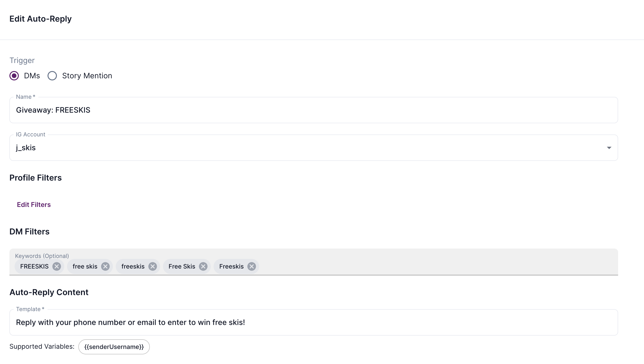Click the 'Freeskis' chip text
The width and height of the screenshot is (644, 364).
point(231,266)
